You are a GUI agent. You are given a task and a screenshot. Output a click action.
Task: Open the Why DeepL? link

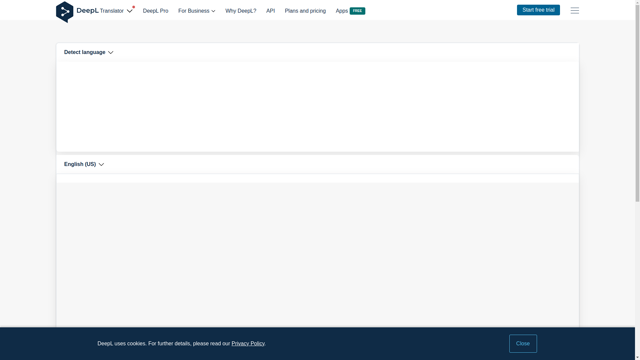[240, 11]
